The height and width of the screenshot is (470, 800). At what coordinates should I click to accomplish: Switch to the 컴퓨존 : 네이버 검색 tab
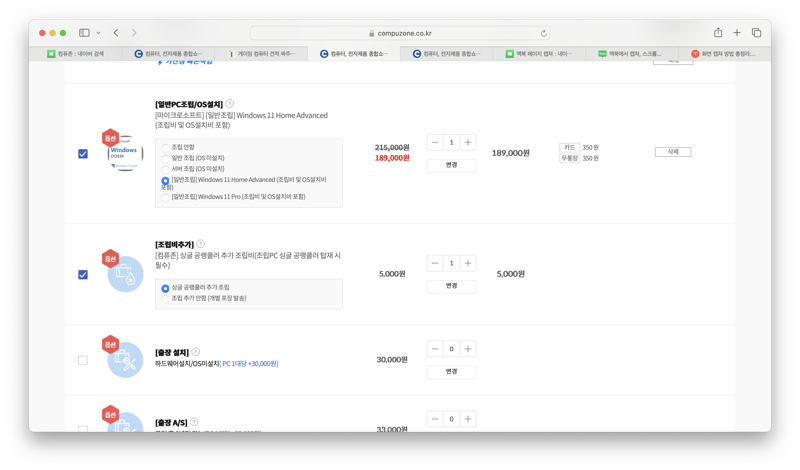click(76, 54)
